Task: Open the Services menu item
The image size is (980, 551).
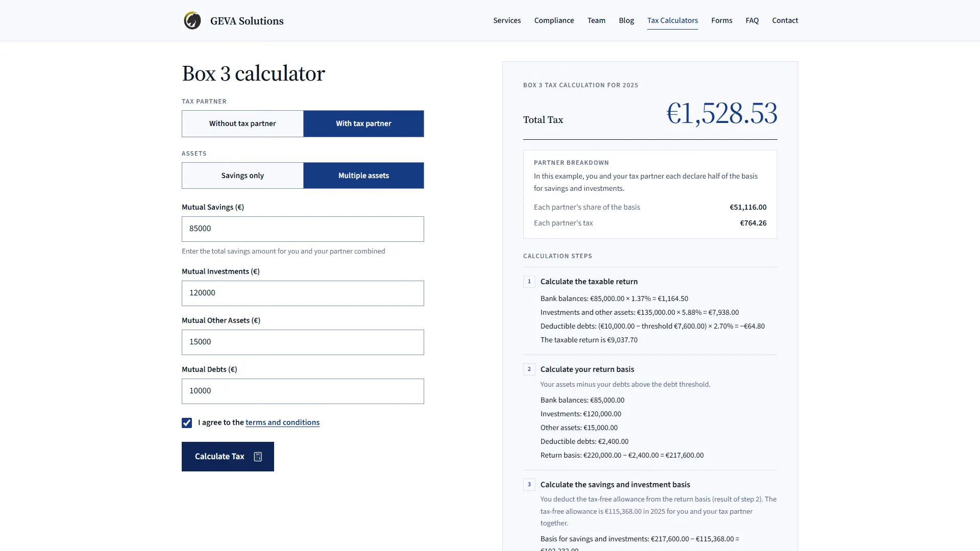Action: [x=507, y=20]
